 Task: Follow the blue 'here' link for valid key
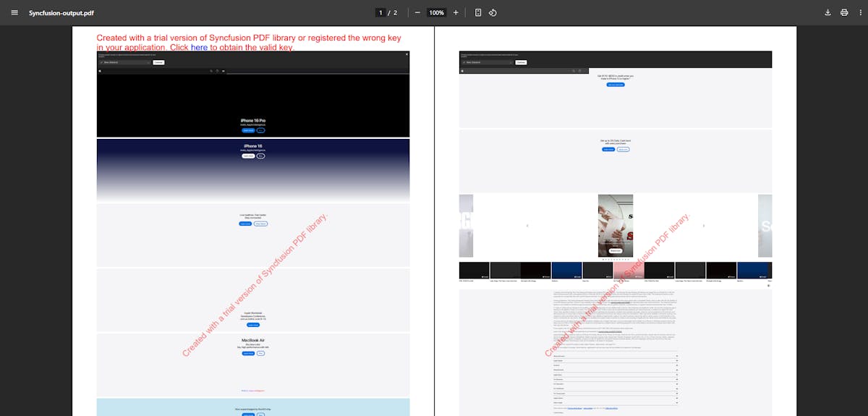(x=199, y=47)
